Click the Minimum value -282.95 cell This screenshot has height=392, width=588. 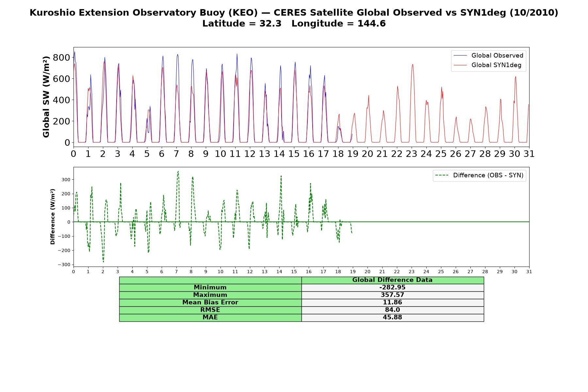[x=393, y=287]
